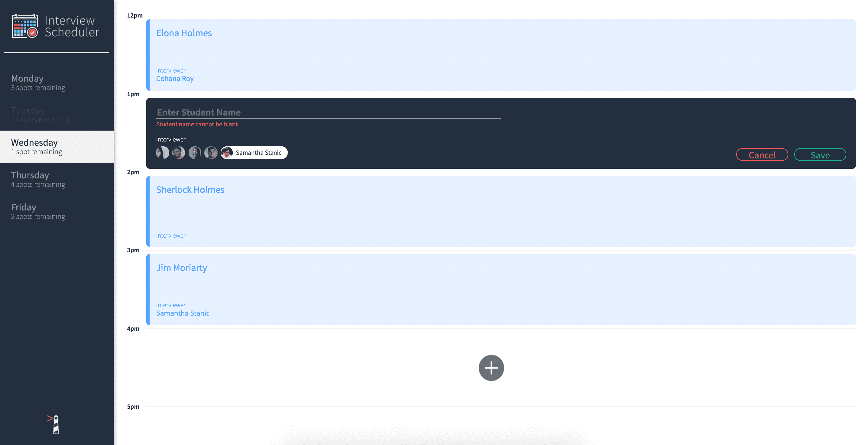Toggle the third interviewer avatar selection
The width and height of the screenshot is (868, 445).
195,152
